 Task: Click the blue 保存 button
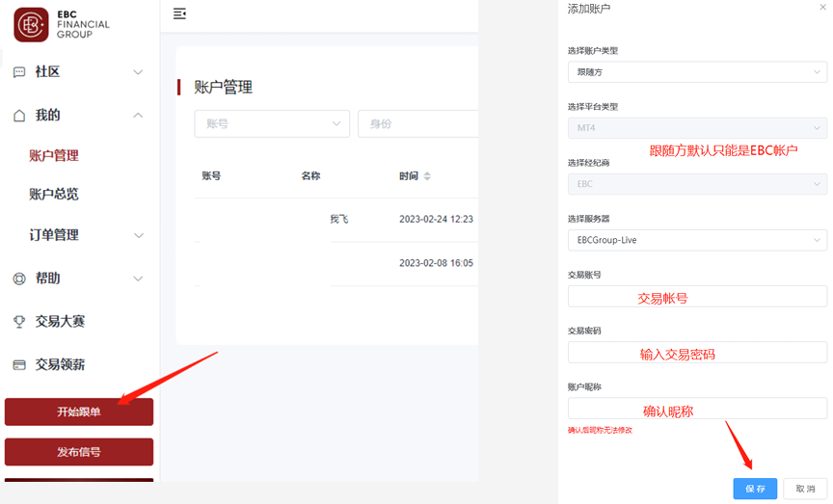pyautogui.click(x=755, y=489)
